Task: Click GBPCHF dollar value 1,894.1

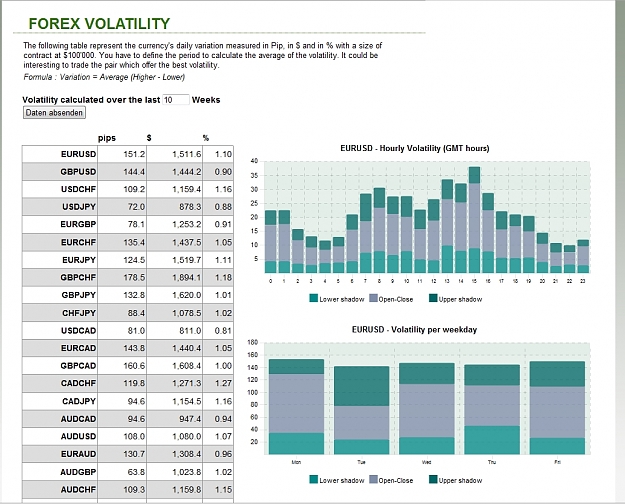Action: point(187,278)
